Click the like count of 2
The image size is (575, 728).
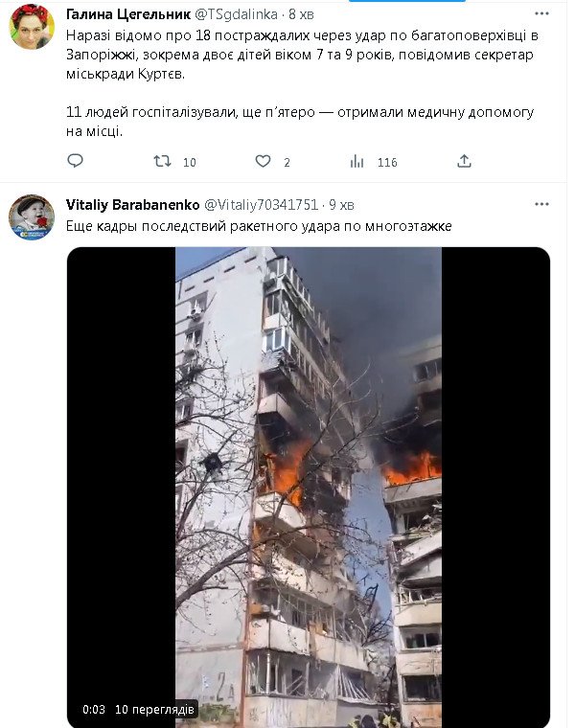[x=287, y=162]
